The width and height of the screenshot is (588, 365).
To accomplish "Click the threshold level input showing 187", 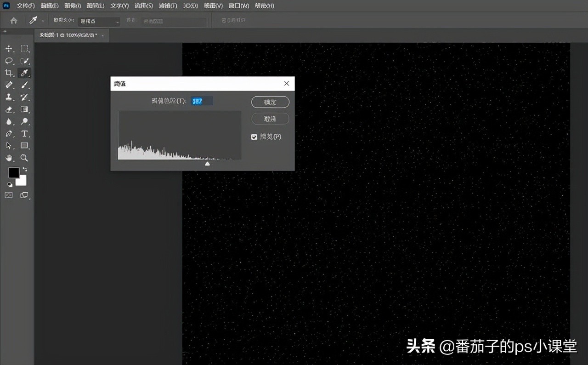I will 202,101.
